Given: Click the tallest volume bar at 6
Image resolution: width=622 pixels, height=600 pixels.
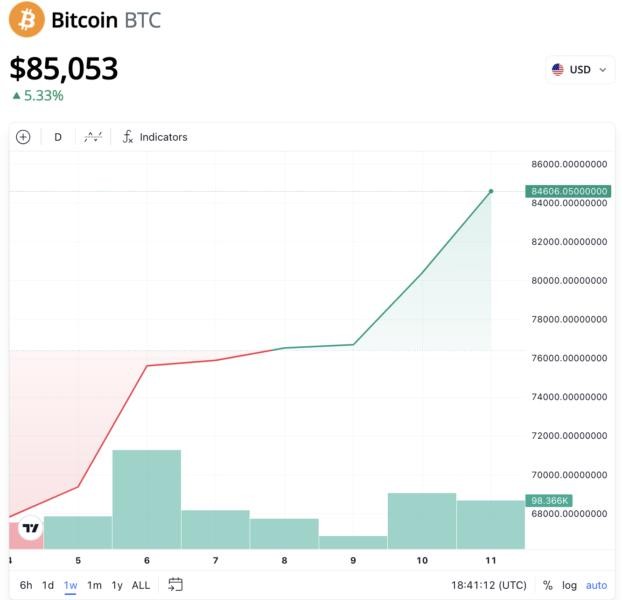Looking at the screenshot, I should click(x=146, y=499).
